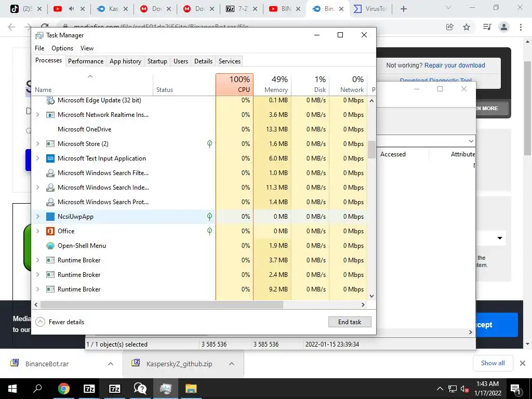Screen dimensions: 532x399
Task: Open the File menu in Task Manager
Action: (39, 48)
